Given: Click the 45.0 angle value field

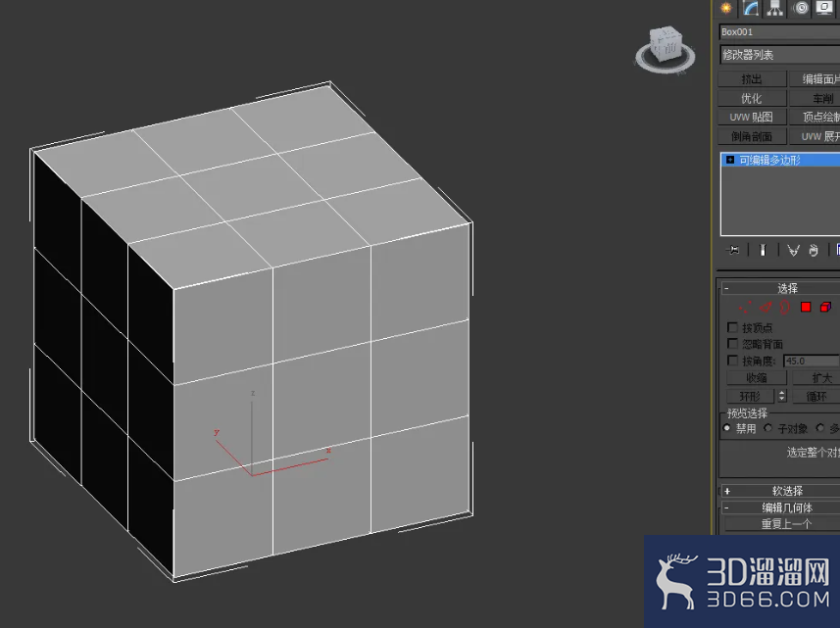Looking at the screenshot, I should (811, 362).
